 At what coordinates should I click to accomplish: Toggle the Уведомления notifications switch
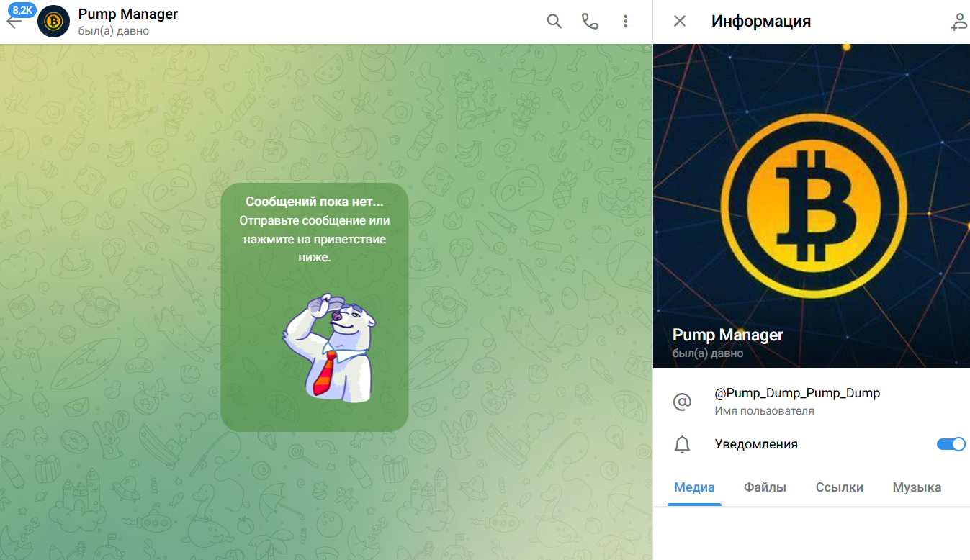point(951,444)
